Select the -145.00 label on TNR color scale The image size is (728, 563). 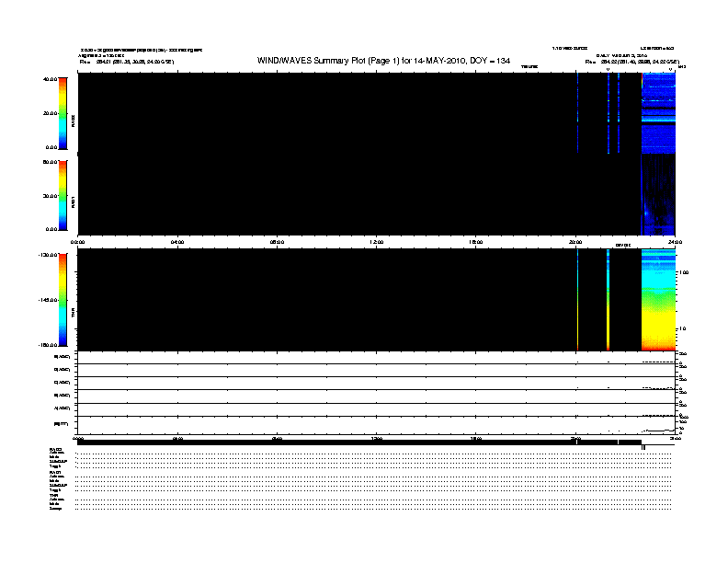pos(49,300)
